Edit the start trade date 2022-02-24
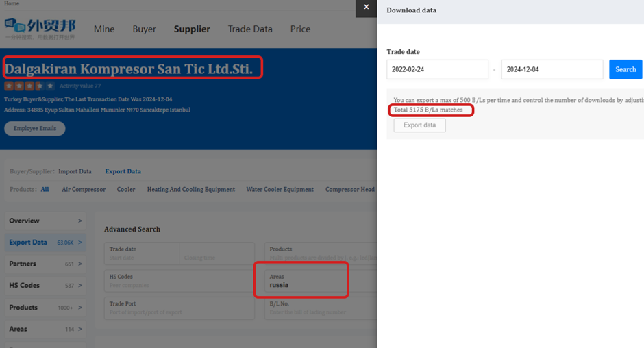The image size is (644, 348). 437,69
